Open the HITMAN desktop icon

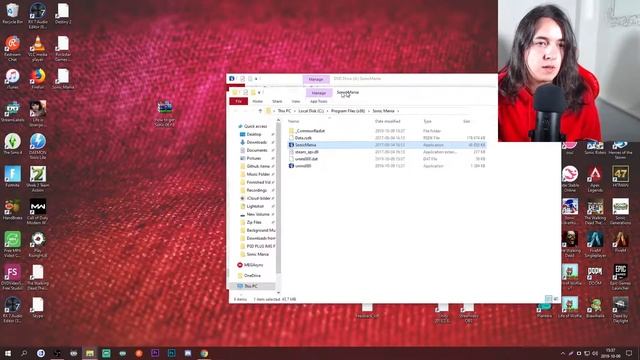click(620, 176)
